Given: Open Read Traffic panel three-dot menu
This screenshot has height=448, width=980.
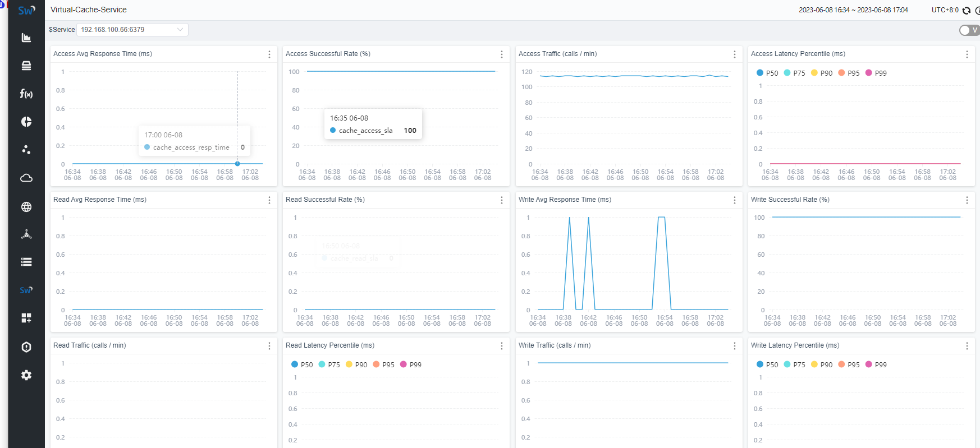Looking at the screenshot, I should point(269,346).
